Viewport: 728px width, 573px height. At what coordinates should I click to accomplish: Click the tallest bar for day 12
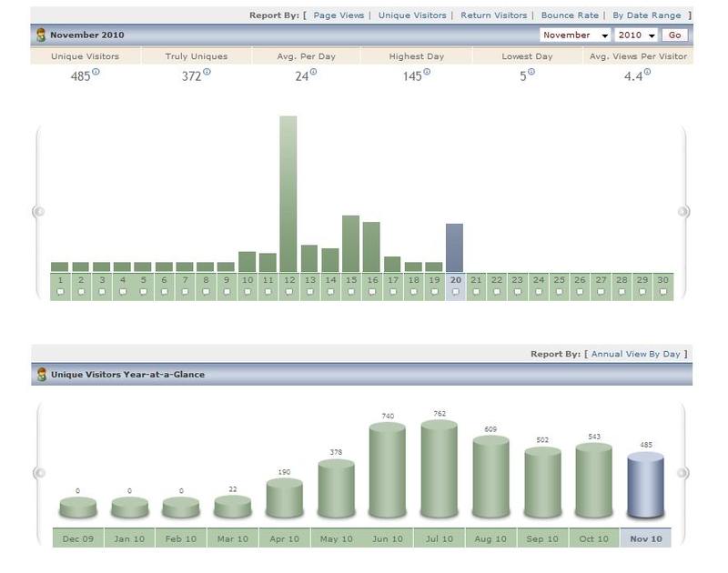point(288,194)
